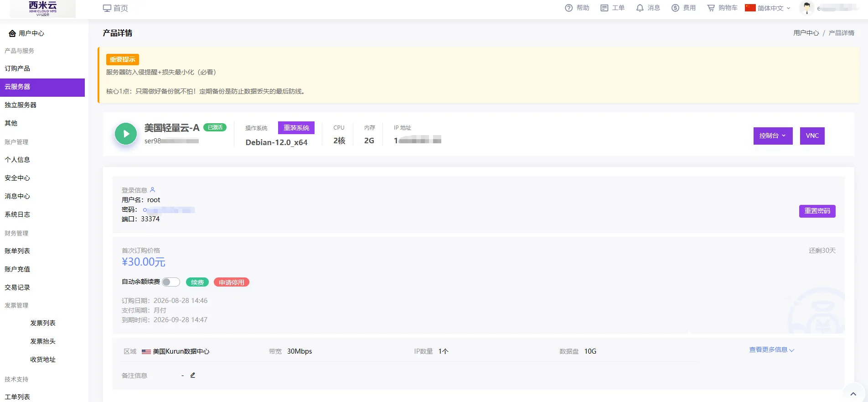
Task: Click the 用户中心 breadcrumb link
Action: (806, 33)
